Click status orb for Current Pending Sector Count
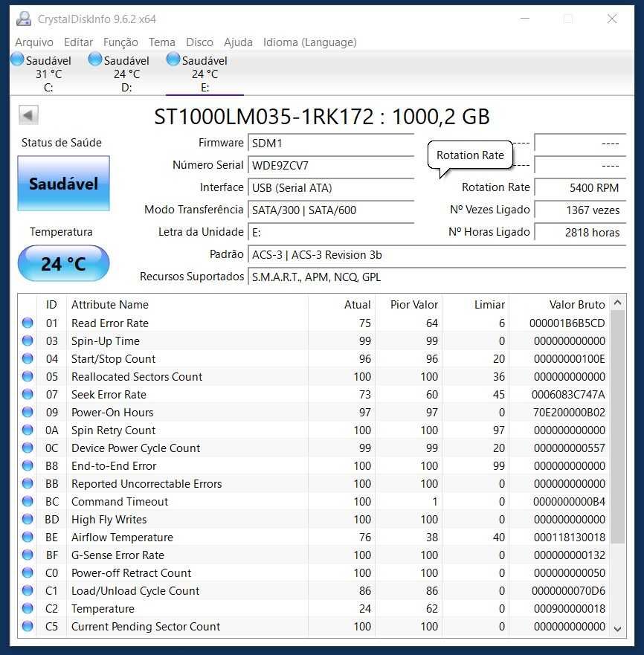The height and width of the screenshot is (655, 644). 28,626
